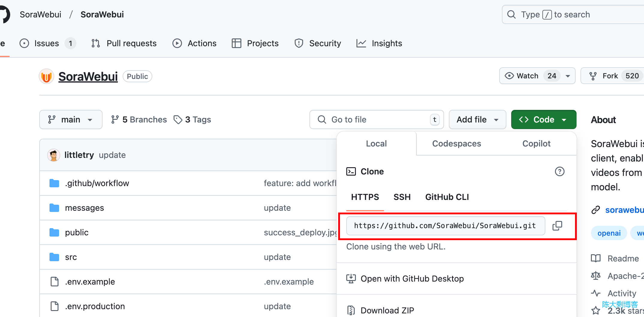The width and height of the screenshot is (644, 317).
Task: Click the Readme link
Action: coord(623,258)
